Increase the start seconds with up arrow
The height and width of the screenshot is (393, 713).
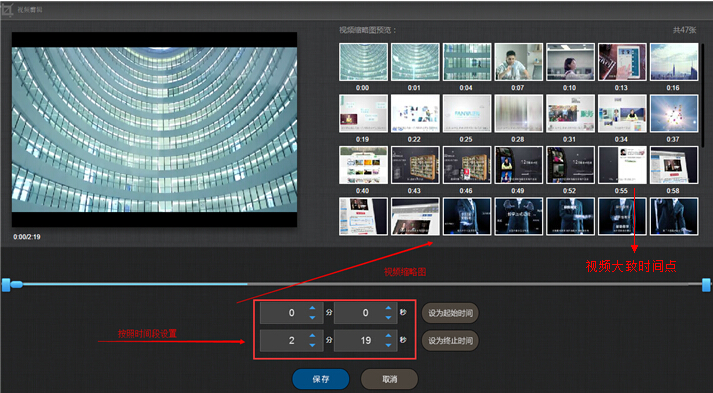coord(388,308)
